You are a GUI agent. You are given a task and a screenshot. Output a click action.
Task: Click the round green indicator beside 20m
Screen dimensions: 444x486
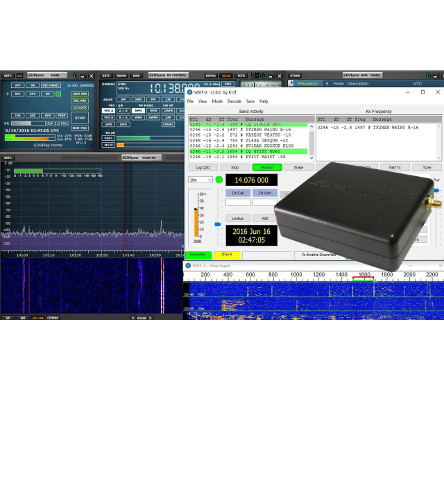pyautogui.click(x=219, y=180)
